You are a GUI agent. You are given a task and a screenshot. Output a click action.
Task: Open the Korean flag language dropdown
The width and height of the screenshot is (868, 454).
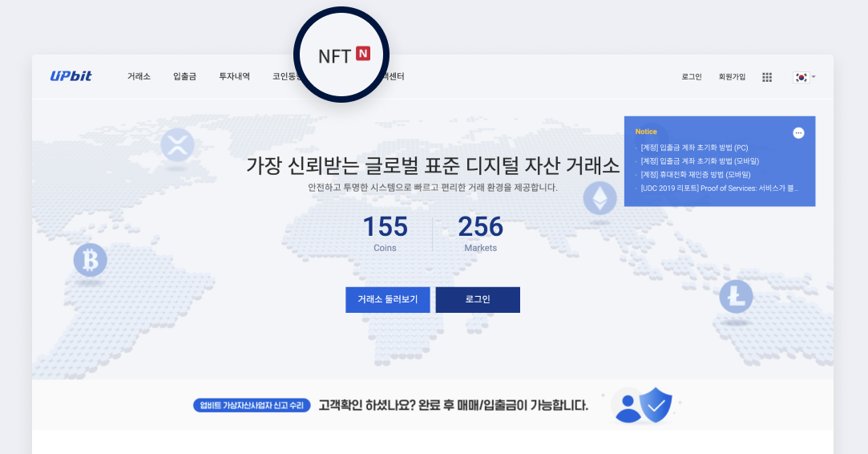click(x=805, y=77)
